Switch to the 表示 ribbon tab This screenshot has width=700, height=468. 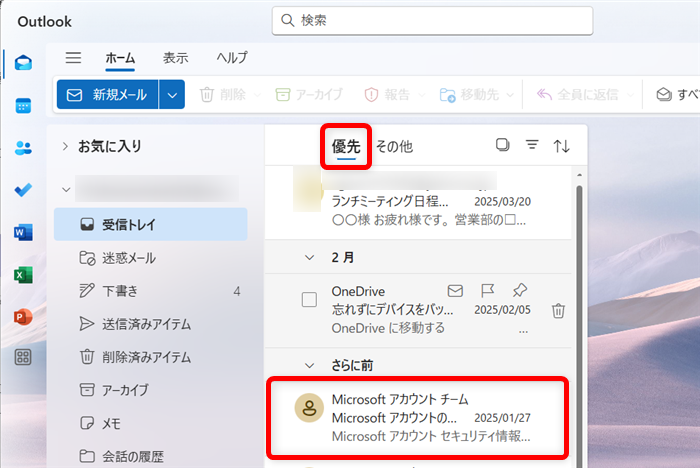tap(176, 58)
